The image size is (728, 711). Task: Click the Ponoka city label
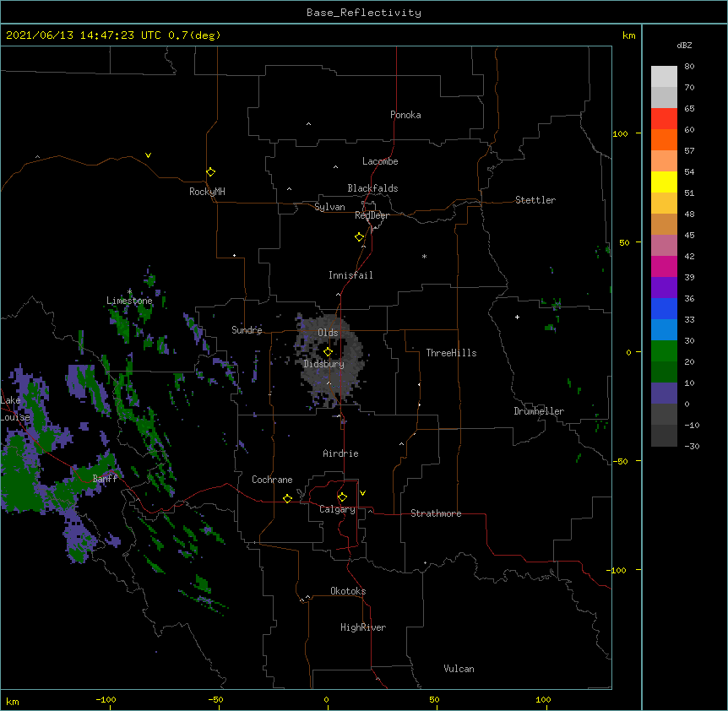pyautogui.click(x=405, y=115)
